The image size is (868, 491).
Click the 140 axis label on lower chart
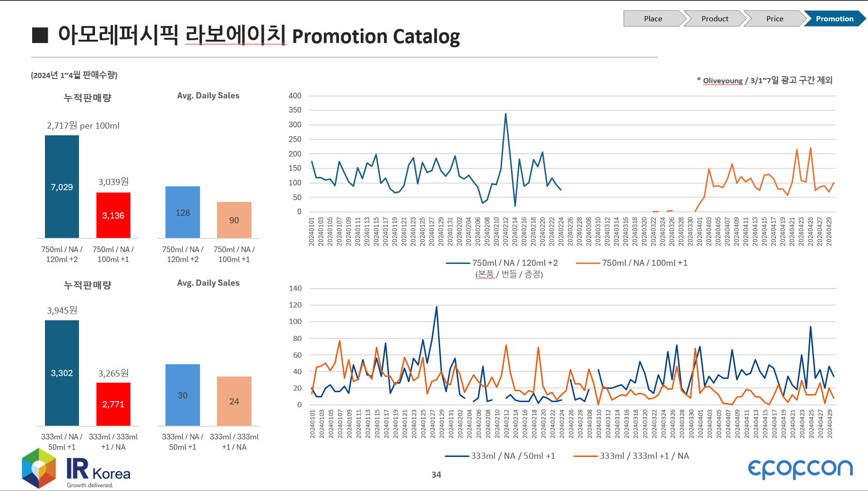[x=295, y=288]
